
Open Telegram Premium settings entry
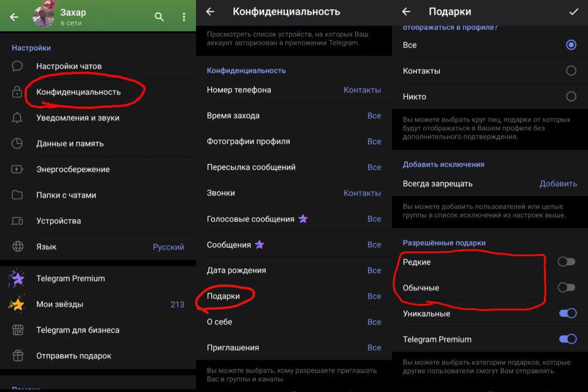(x=98, y=278)
